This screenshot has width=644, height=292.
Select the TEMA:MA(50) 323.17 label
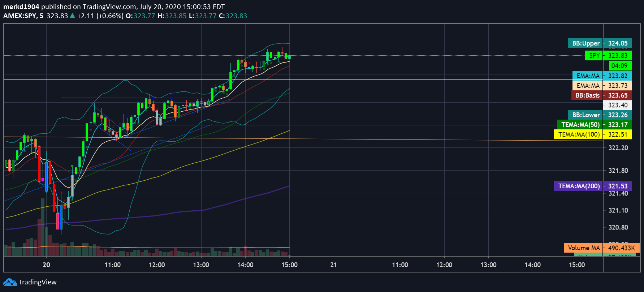(595, 125)
